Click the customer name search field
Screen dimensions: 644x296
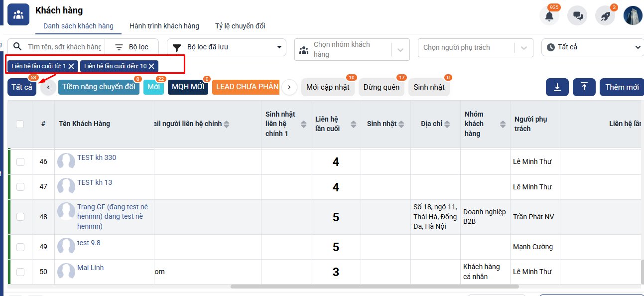pos(64,47)
